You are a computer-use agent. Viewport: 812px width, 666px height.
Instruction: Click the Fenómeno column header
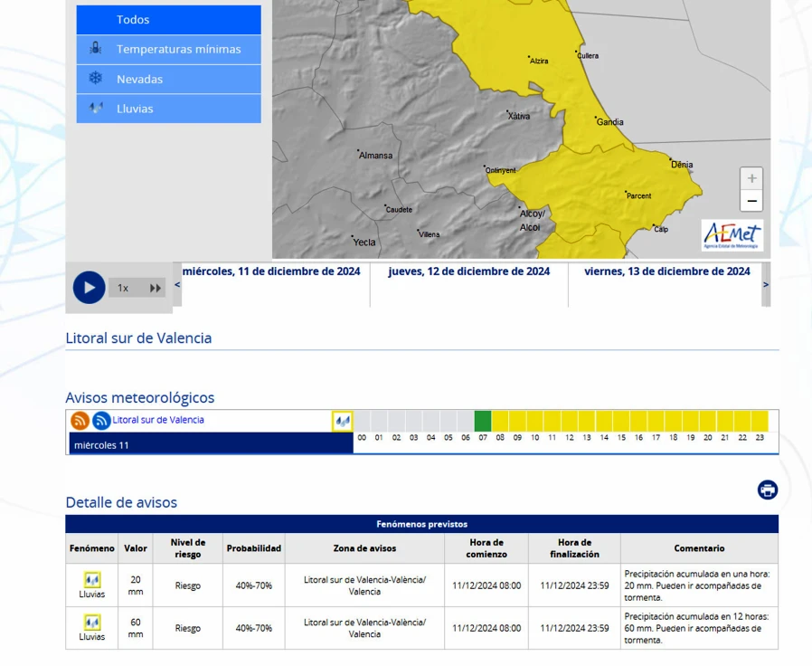[91, 548]
